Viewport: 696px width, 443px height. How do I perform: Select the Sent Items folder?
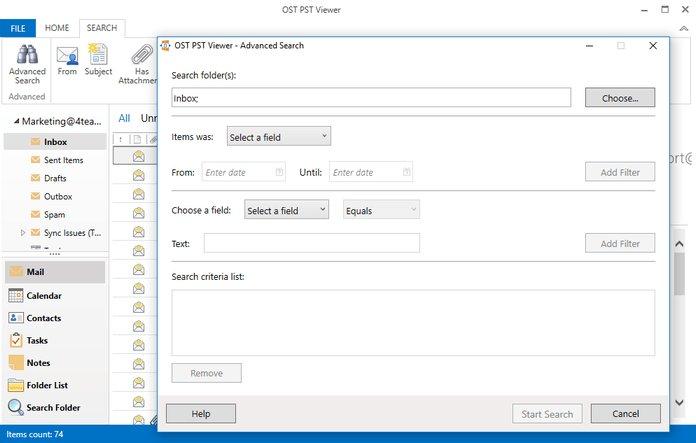point(63,160)
